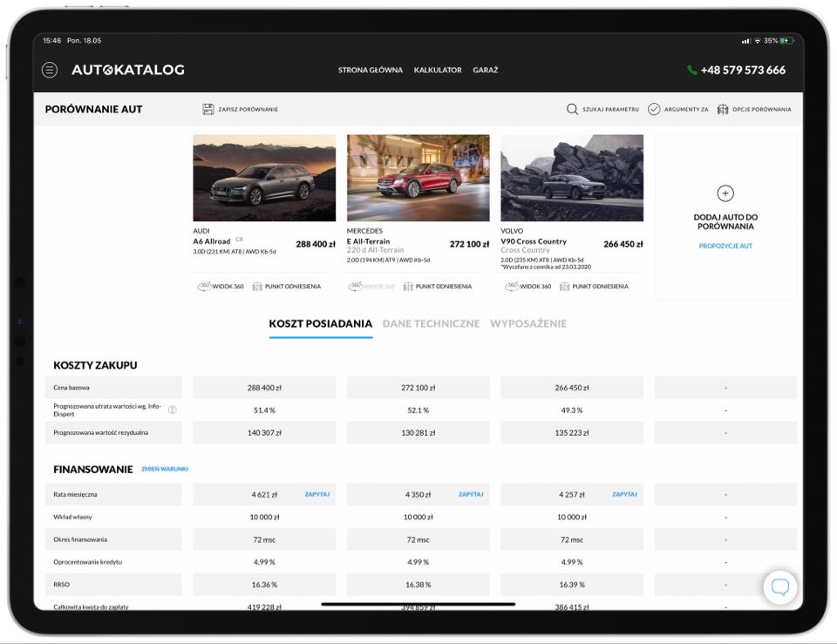The height and width of the screenshot is (644, 837).
Task: Tap the Wi-Fi status icon
Action: tap(757, 41)
